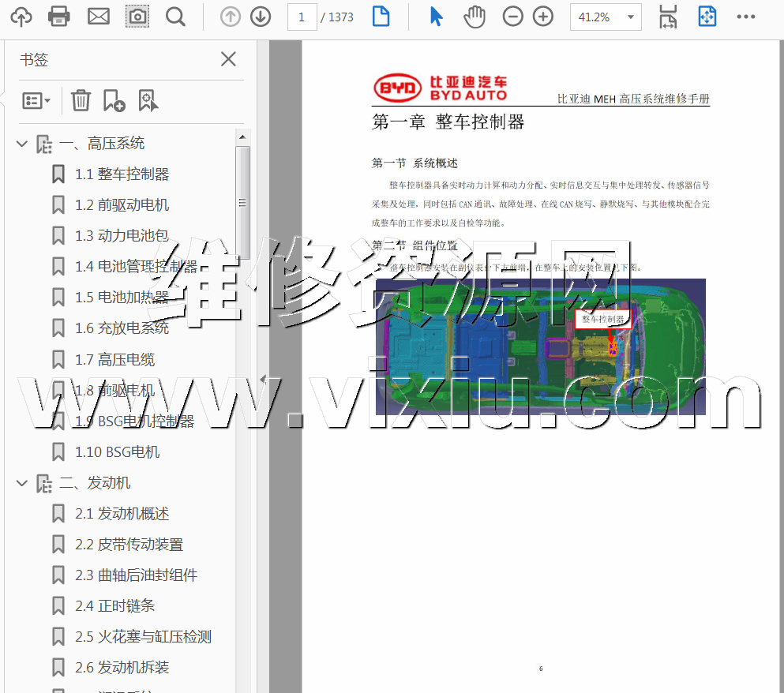Open the bookmark options dropdown menu

tap(36, 100)
